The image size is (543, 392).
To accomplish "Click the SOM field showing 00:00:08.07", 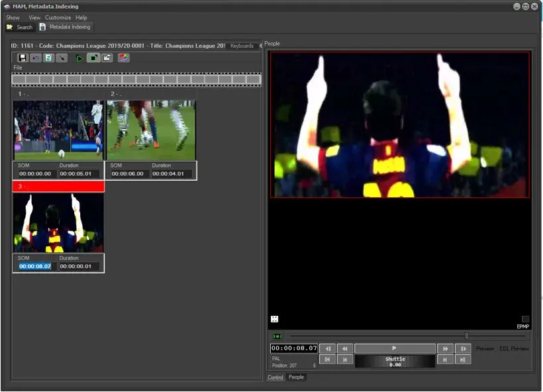I will [35, 266].
